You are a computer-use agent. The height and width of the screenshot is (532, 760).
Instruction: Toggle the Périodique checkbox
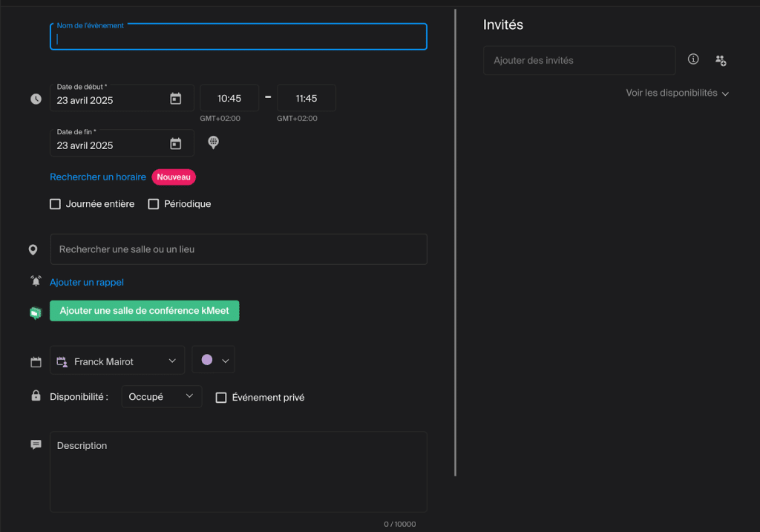[x=154, y=204]
